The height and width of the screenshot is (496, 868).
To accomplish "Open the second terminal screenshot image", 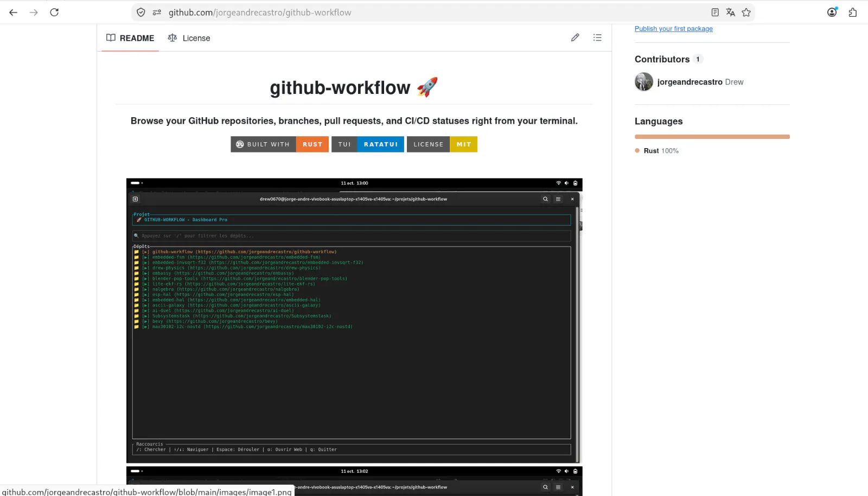I will [x=354, y=481].
